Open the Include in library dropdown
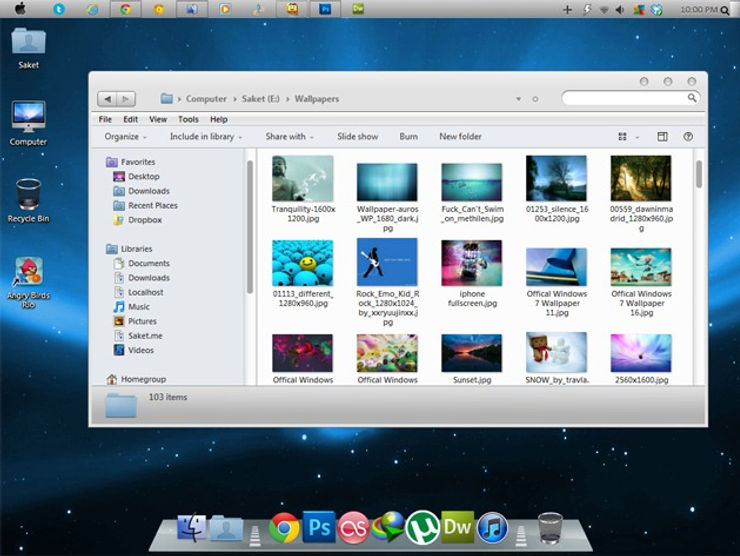740x556 pixels. point(206,136)
